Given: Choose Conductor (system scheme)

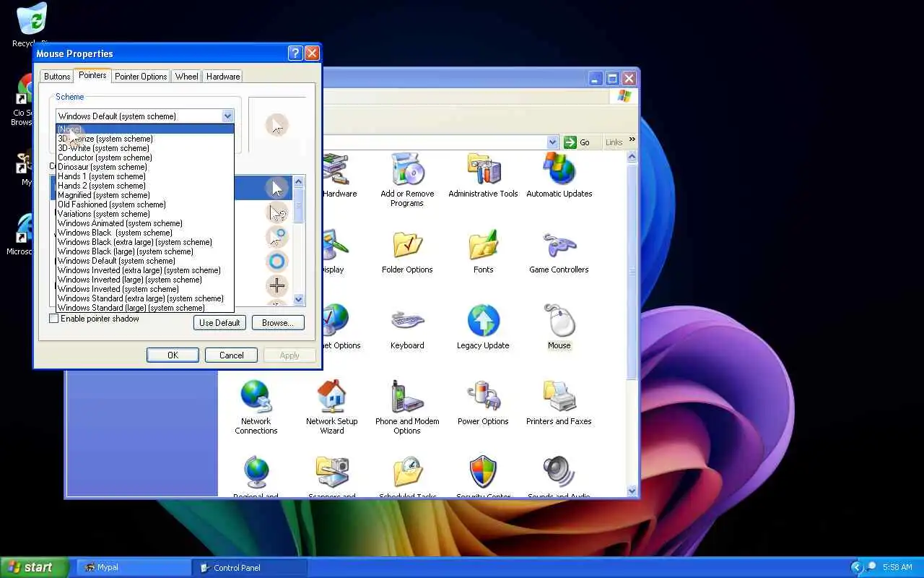Looking at the screenshot, I should (x=145, y=158).
